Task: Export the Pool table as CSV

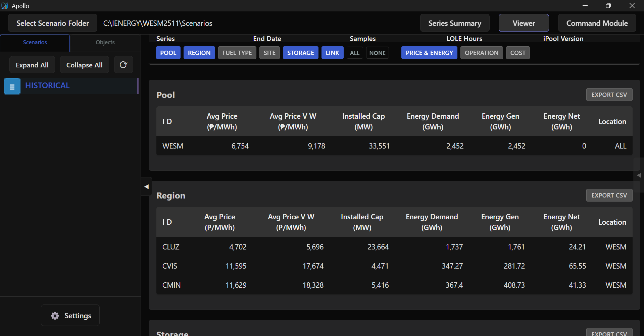Action: pyautogui.click(x=609, y=95)
